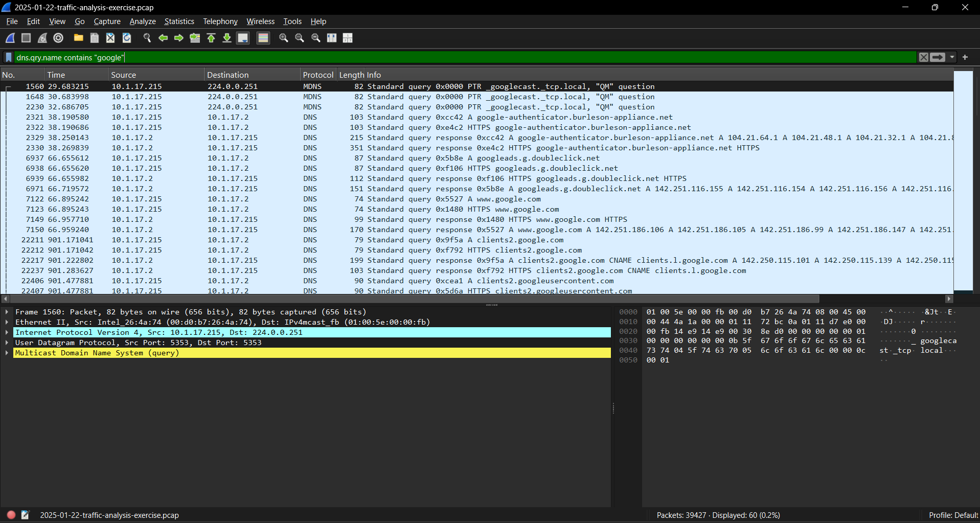Zoom in on packet text
The image size is (980, 523).
[x=284, y=38]
